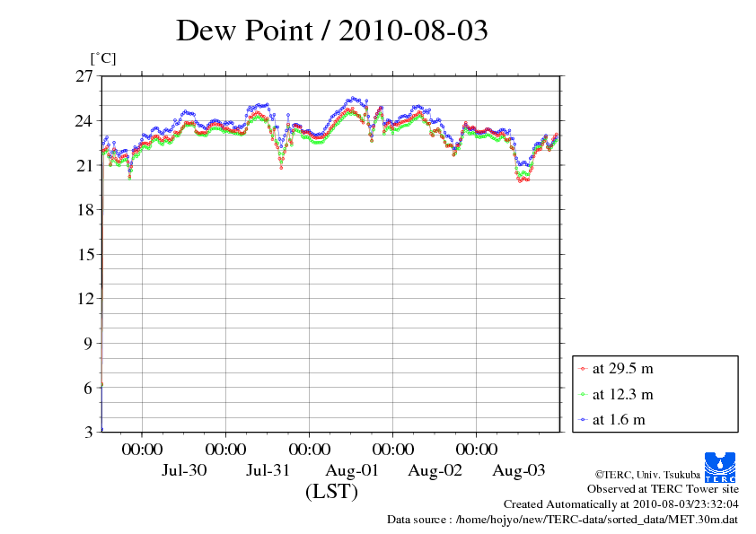The width and height of the screenshot is (756, 534).
Task: Click the '00:00' tick above Jul-30
Action: tap(142, 449)
